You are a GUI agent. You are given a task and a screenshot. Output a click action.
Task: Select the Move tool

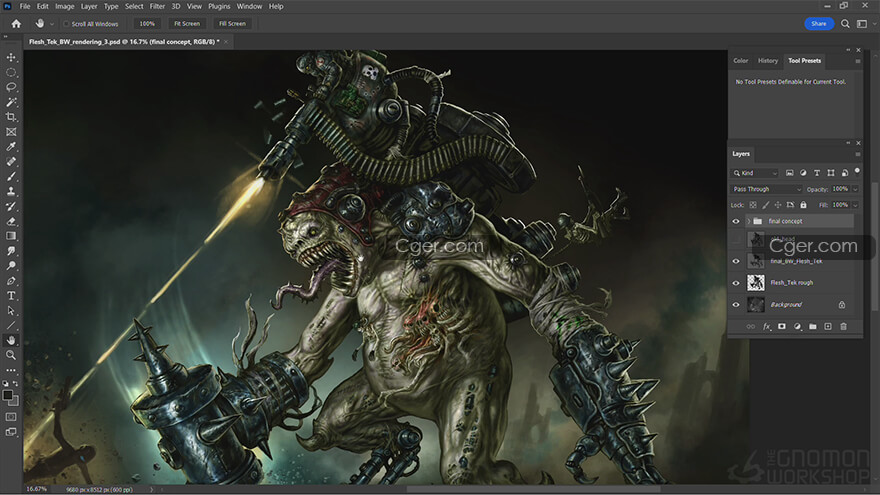(x=11, y=57)
